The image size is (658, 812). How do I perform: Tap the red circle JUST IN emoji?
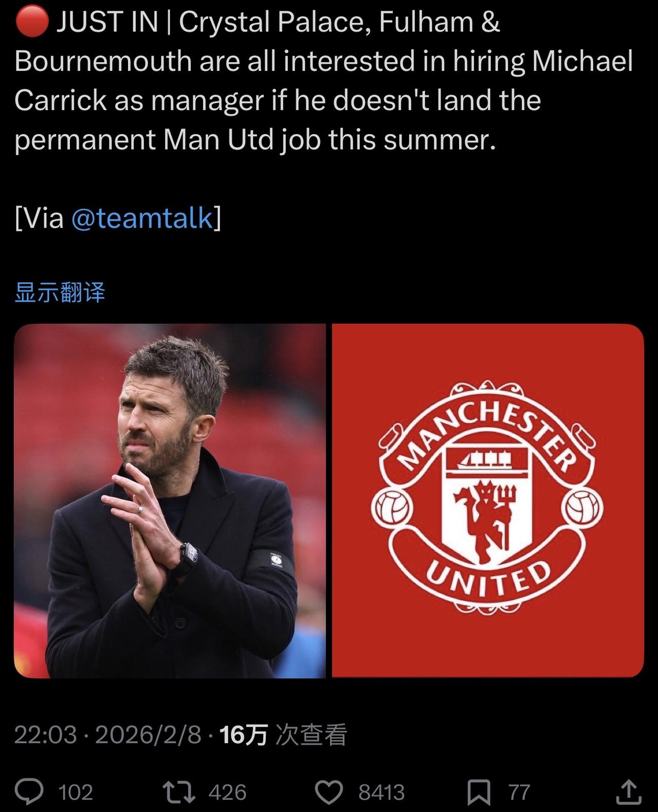31,22
